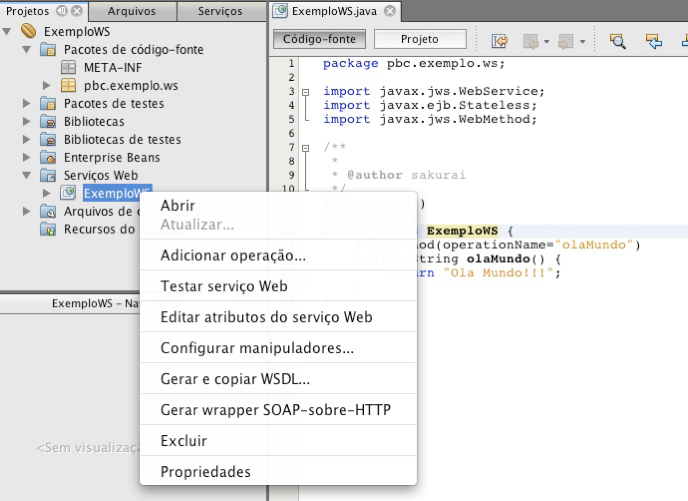Click the import javax.ejb.Stateless line
The height and width of the screenshot is (501, 688).
(x=430, y=105)
